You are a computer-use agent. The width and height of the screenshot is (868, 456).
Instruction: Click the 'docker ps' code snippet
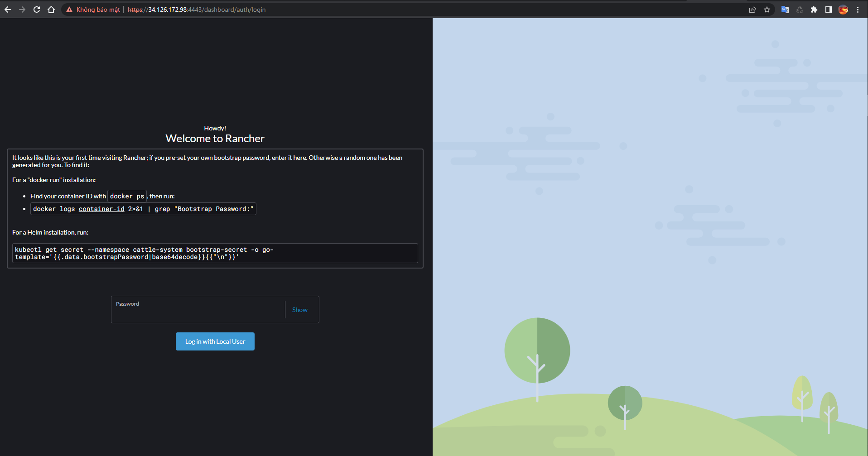pos(127,196)
